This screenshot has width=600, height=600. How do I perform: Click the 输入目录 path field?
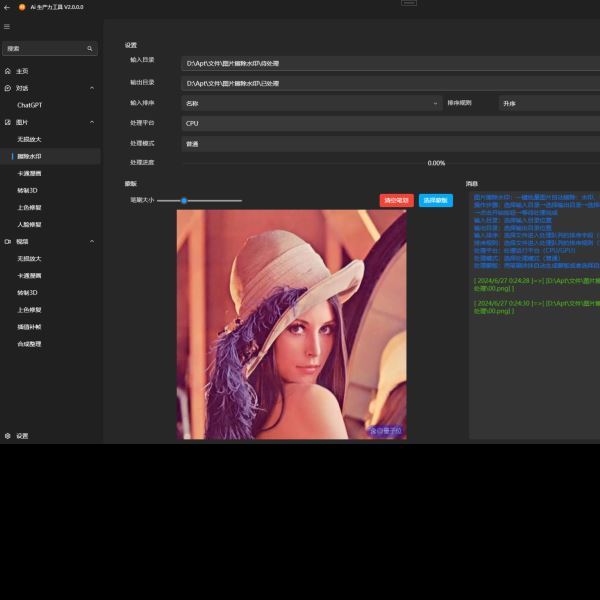pyautogui.click(x=390, y=64)
